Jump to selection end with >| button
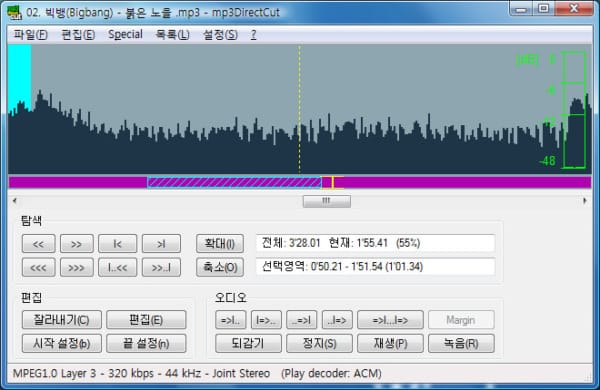Screen dimensions: 600x390 click(x=161, y=244)
